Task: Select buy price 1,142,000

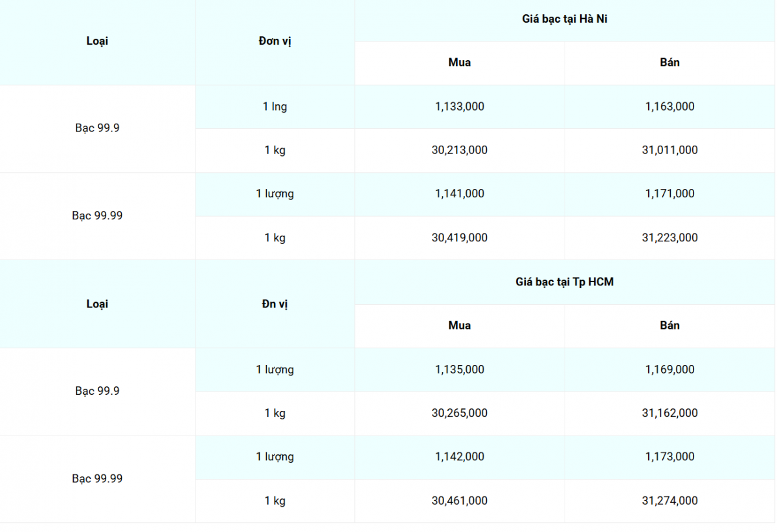Action: tap(459, 457)
